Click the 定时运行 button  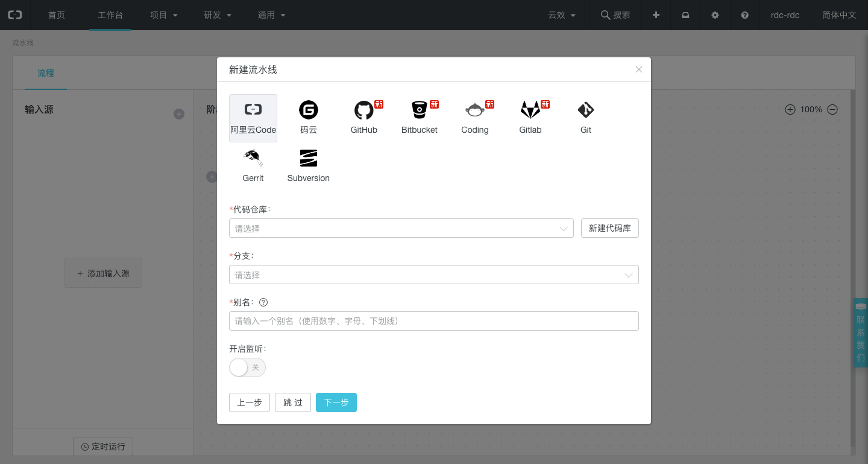[103, 447]
